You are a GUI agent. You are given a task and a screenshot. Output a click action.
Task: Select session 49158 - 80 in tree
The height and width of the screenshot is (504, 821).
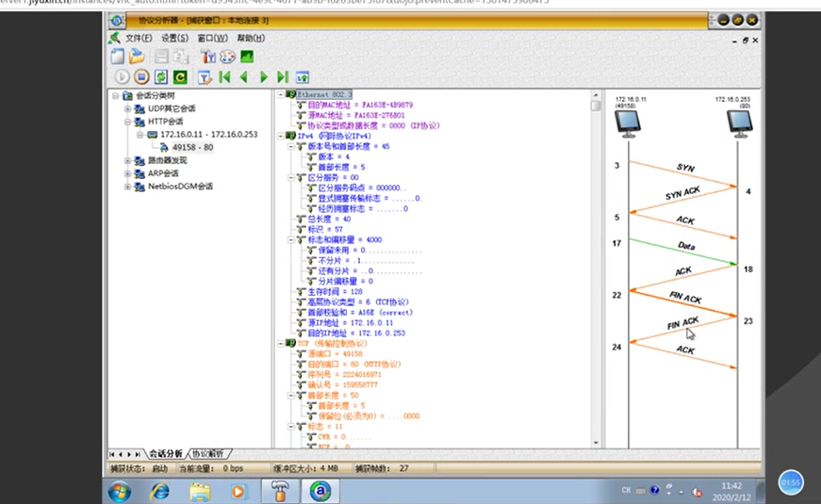point(192,147)
